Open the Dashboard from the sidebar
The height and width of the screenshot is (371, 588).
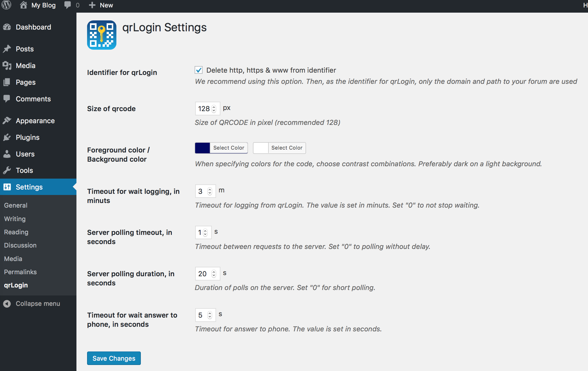pos(7,27)
